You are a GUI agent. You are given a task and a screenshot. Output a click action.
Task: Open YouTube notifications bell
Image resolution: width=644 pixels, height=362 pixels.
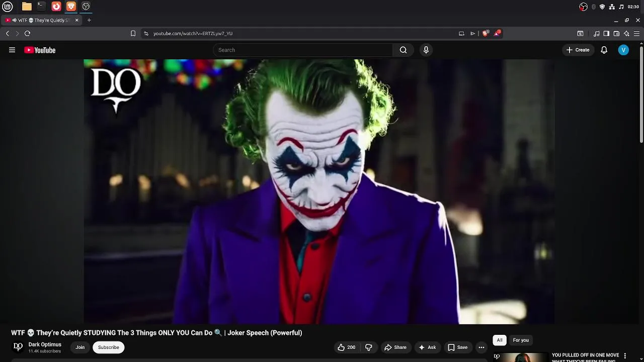(x=604, y=50)
